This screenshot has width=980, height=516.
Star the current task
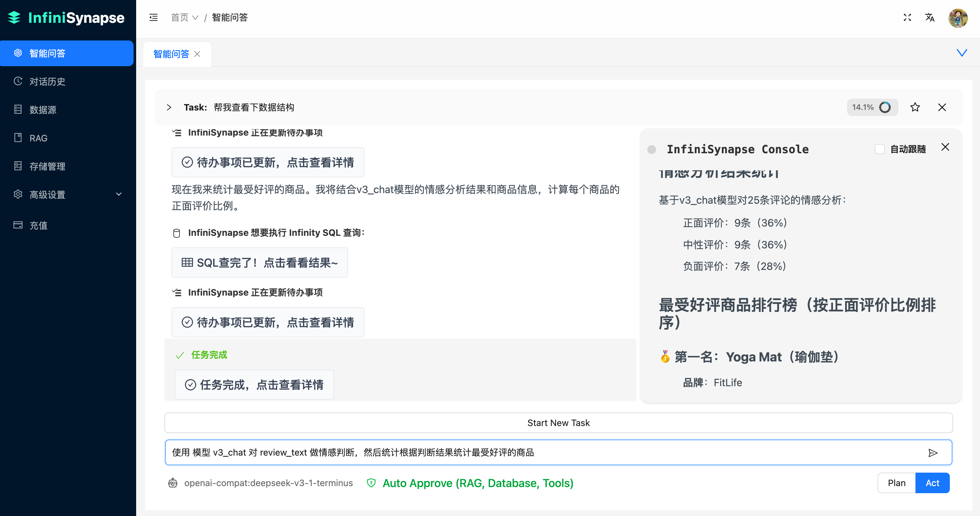click(x=915, y=107)
